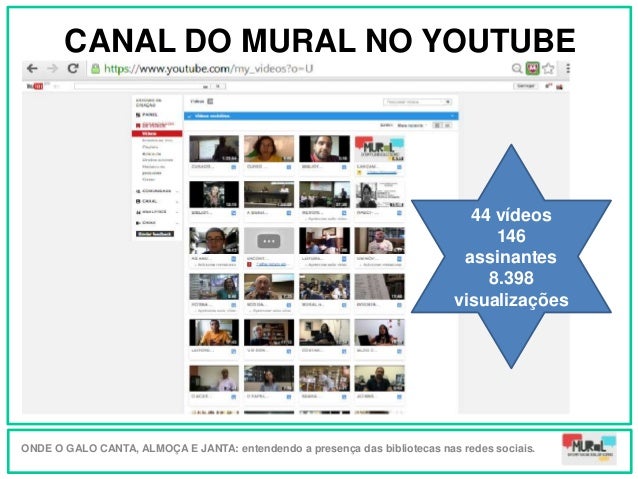Click the red Gerenciador de vídeos icon
Viewport: 638px width, 479px height.
tap(138, 125)
